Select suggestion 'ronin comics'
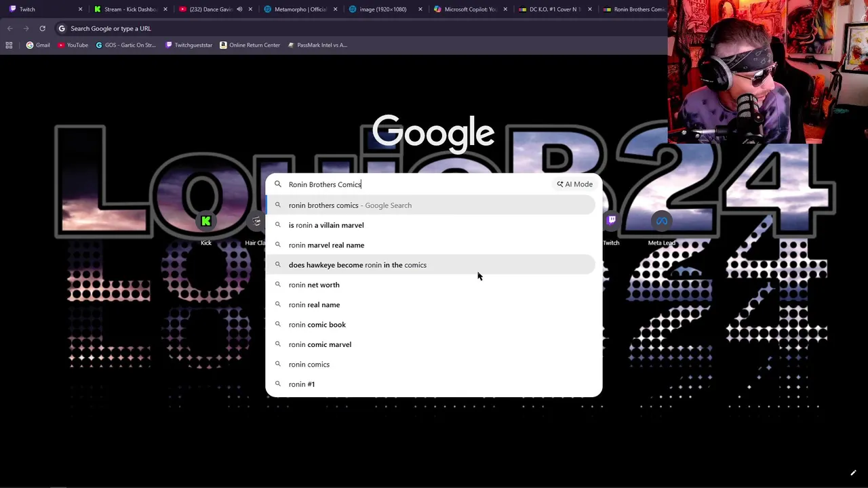 431,364
